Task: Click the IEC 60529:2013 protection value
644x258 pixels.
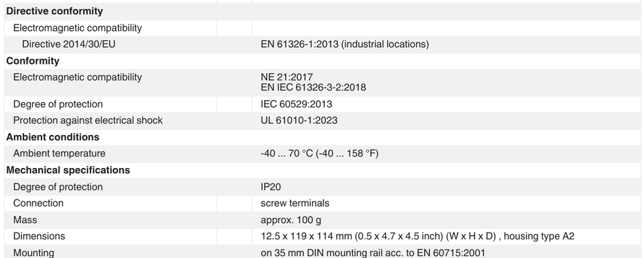Action: (x=296, y=104)
